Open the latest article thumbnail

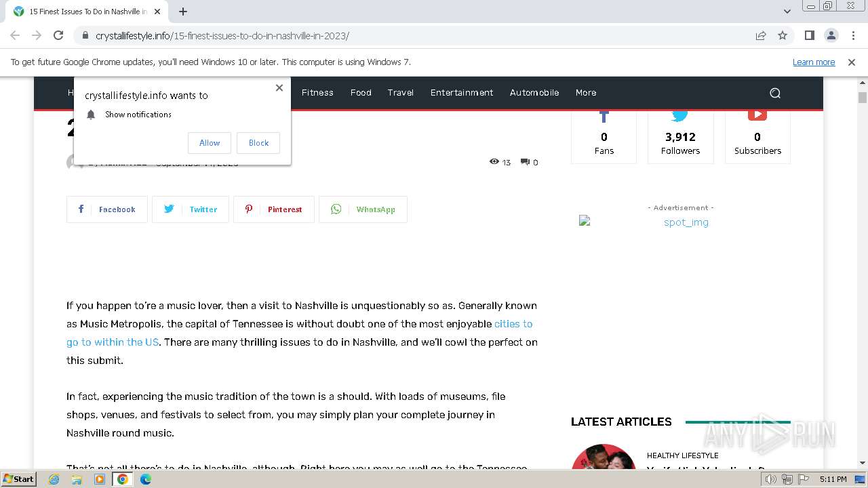tap(604, 457)
